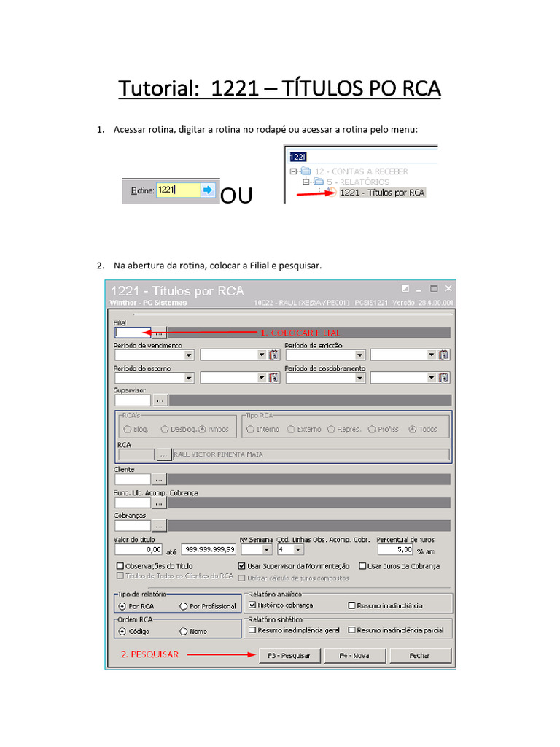Image resolution: width=560 pixels, height=747 pixels.
Task: Open Func. Ult. Acomp. Cobrança lookup button
Action: click(159, 503)
